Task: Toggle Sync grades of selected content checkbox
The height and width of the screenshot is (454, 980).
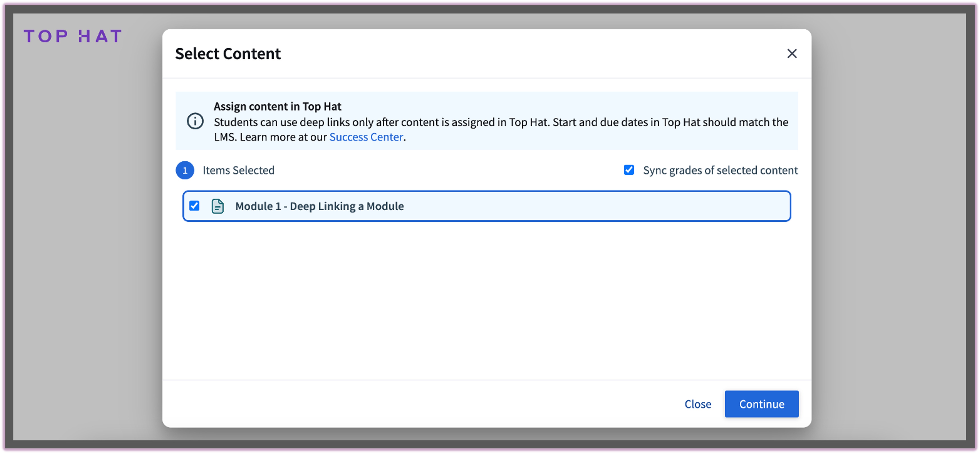Action: [x=629, y=170]
